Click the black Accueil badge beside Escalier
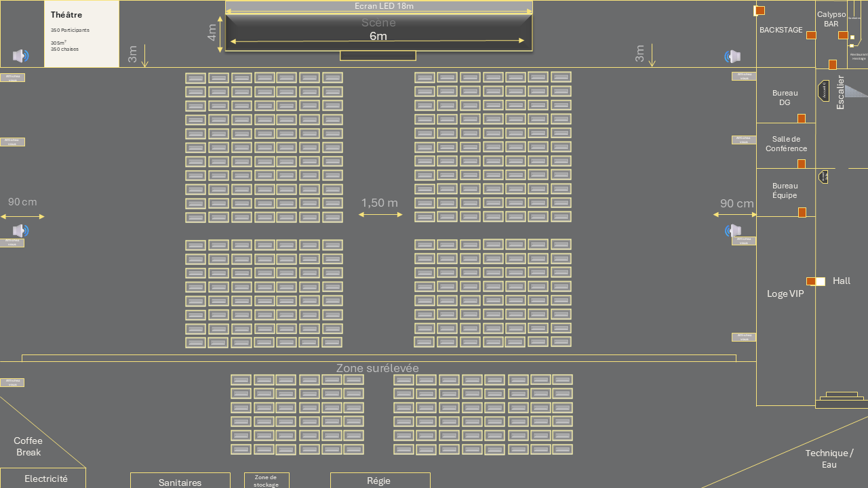868x488 pixels. 824,91
